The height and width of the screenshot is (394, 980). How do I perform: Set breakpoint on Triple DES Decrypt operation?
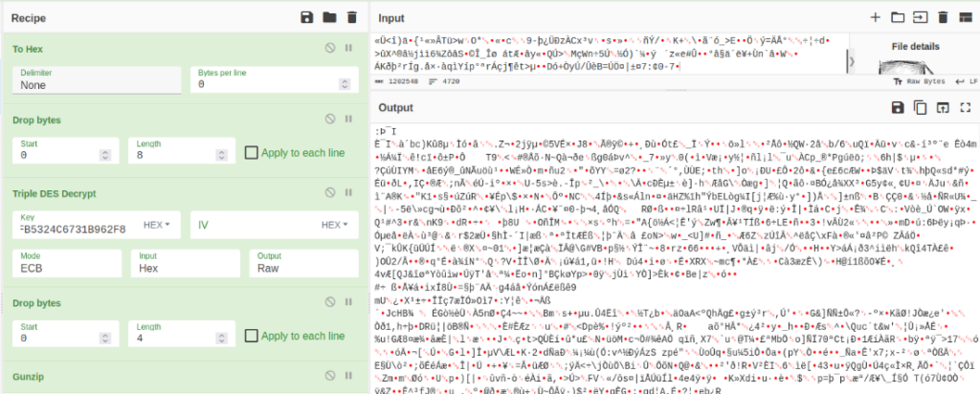click(x=348, y=192)
